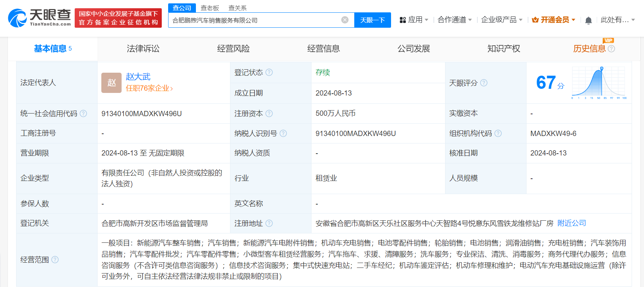
Task: Click the 附近公司 link
Action: coord(572,223)
